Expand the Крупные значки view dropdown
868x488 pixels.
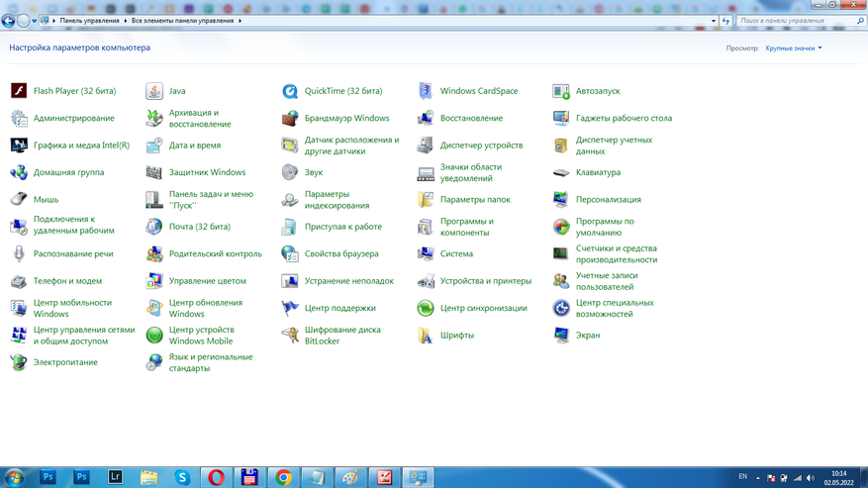[x=794, y=48]
